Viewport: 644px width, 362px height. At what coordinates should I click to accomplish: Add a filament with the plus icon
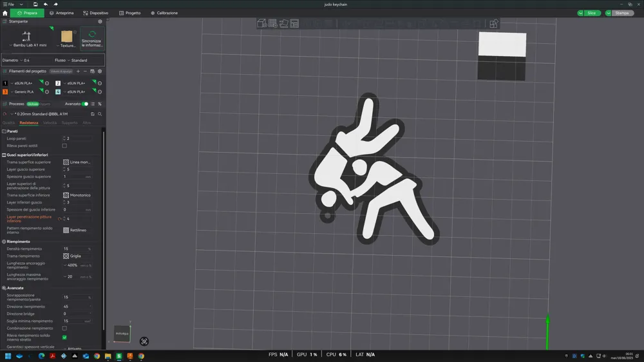[78, 71]
